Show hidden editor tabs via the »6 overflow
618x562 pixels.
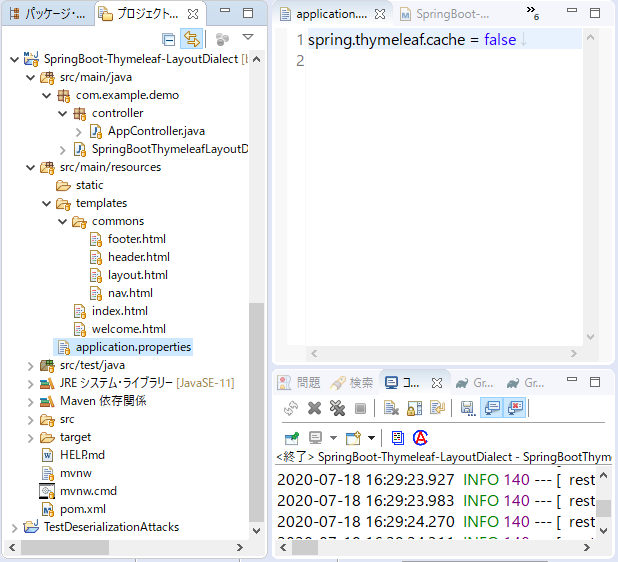tap(533, 13)
